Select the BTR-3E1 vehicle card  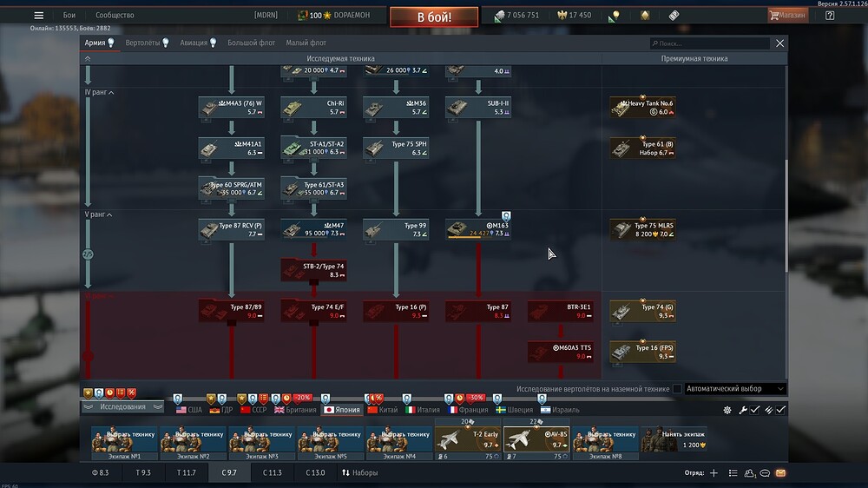click(x=561, y=311)
